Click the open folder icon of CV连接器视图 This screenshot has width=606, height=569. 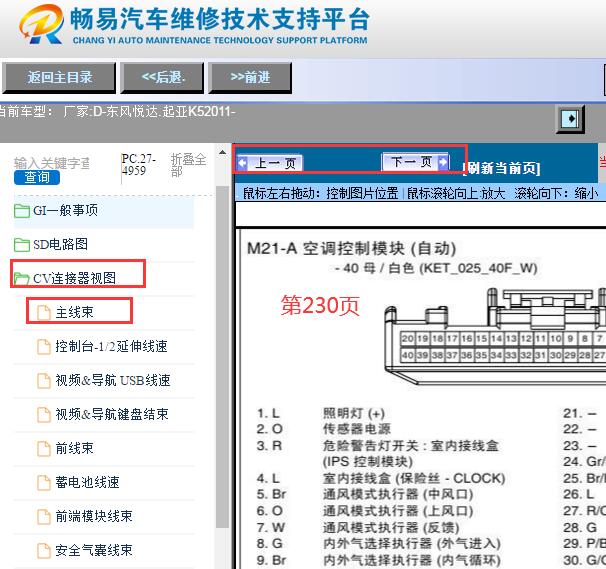pos(22,279)
